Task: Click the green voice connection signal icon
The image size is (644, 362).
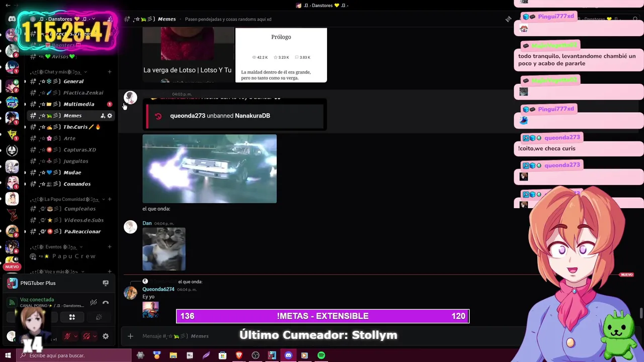Action: [12, 303]
